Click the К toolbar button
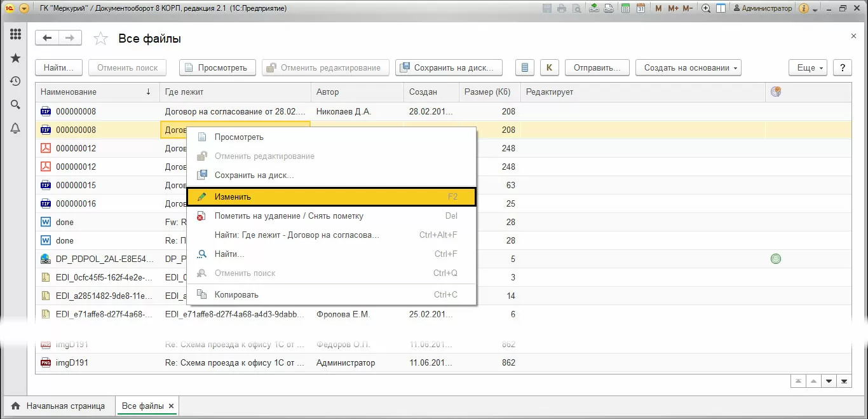868x419 pixels. 549,67
